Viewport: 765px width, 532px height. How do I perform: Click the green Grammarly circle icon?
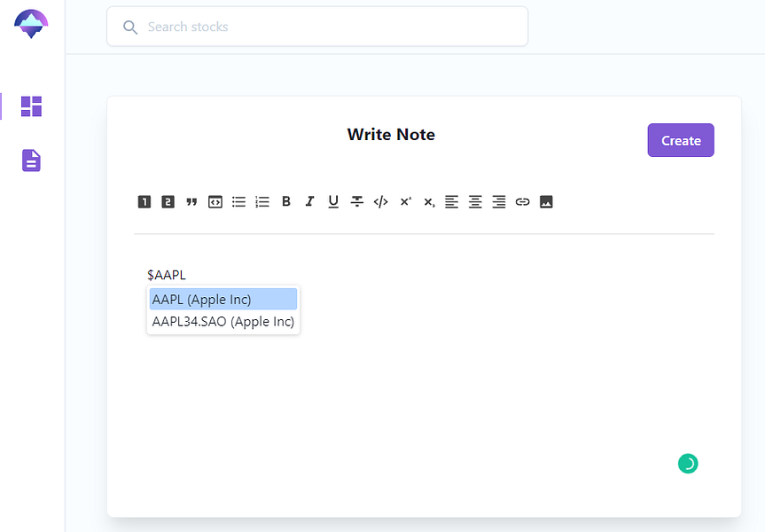point(688,464)
